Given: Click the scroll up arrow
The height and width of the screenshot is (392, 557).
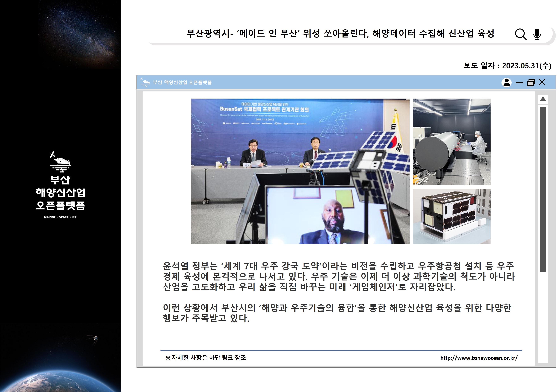Looking at the screenshot, I should pyautogui.click(x=543, y=99).
